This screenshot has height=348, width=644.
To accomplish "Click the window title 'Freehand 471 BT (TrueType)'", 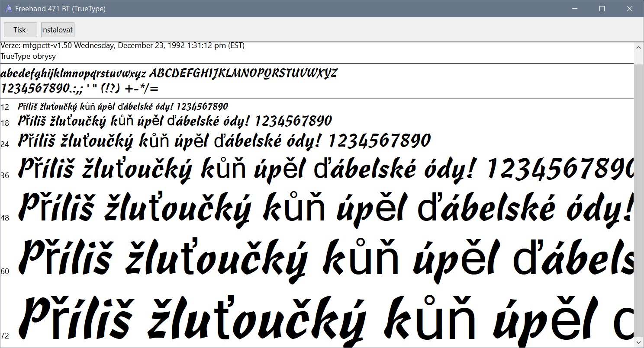I will [x=60, y=9].
